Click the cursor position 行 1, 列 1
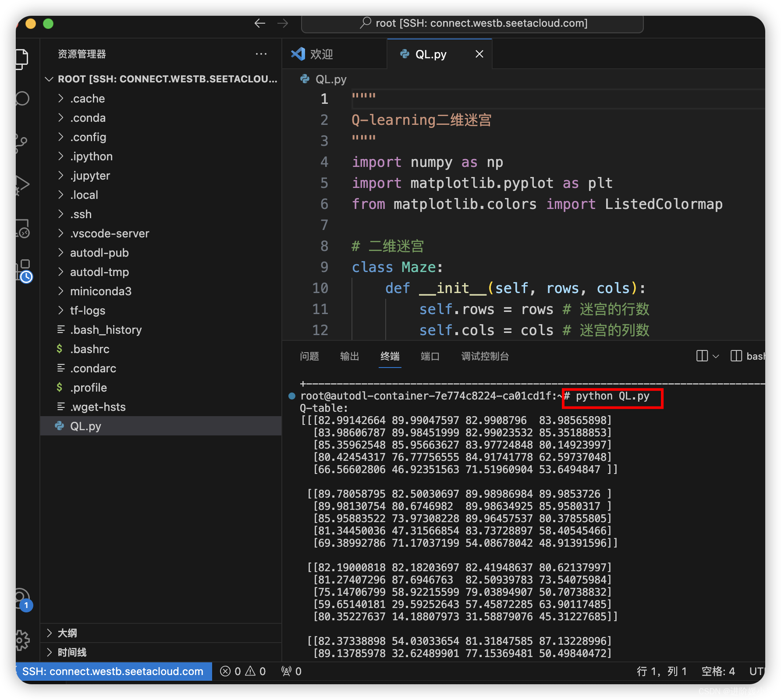Screen dimensions: 781x700 pyautogui.click(x=662, y=671)
